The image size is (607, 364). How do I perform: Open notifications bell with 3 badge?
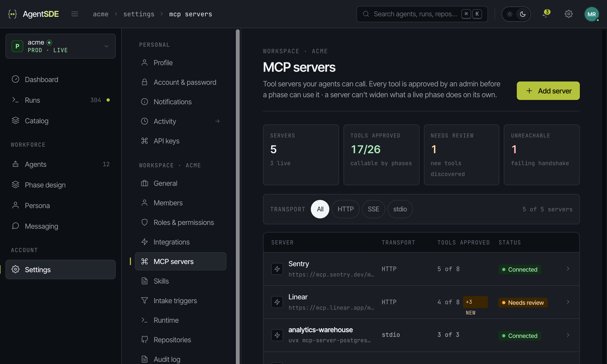point(546,14)
